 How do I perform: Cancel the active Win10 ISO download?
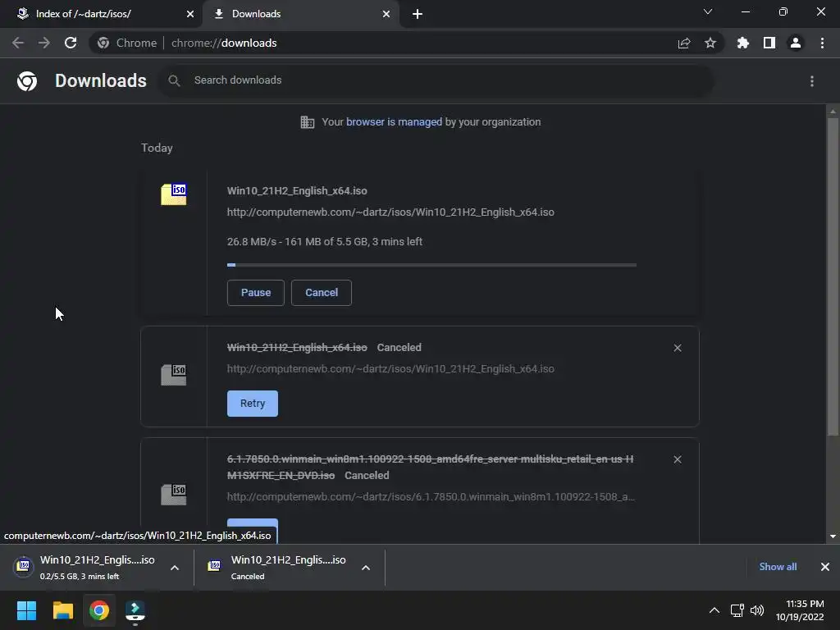coord(322,293)
